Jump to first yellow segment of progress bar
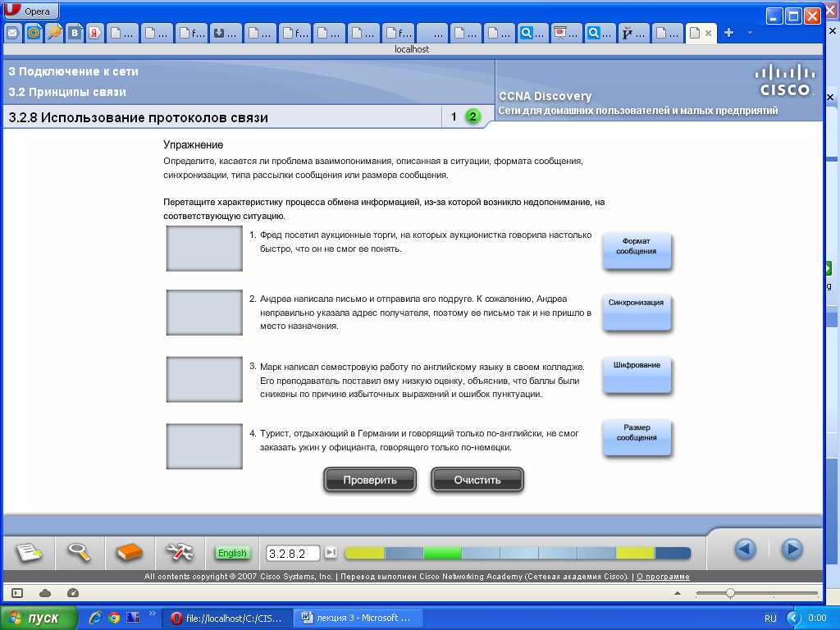Viewport: 840px width, 630px height. point(364,553)
